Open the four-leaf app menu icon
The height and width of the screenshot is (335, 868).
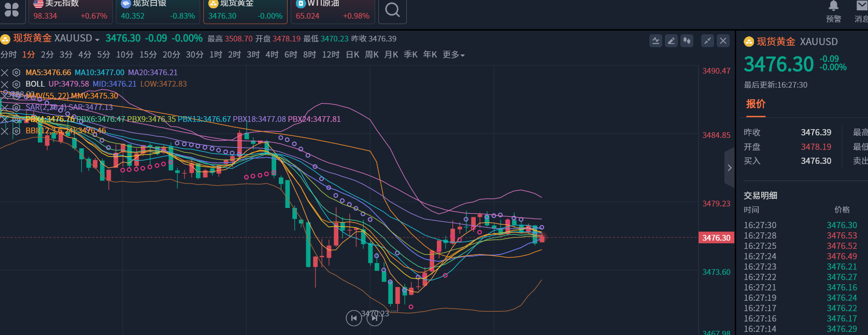coord(11,10)
